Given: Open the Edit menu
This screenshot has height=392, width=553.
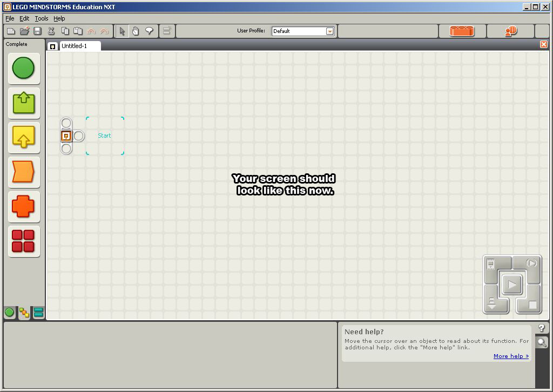Looking at the screenshot, I should pos(24,18).
